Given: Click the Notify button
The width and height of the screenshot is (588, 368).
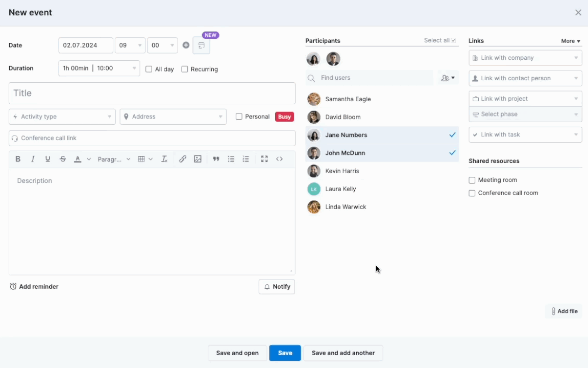Looking at the screenshot, I should click(277, 287).
